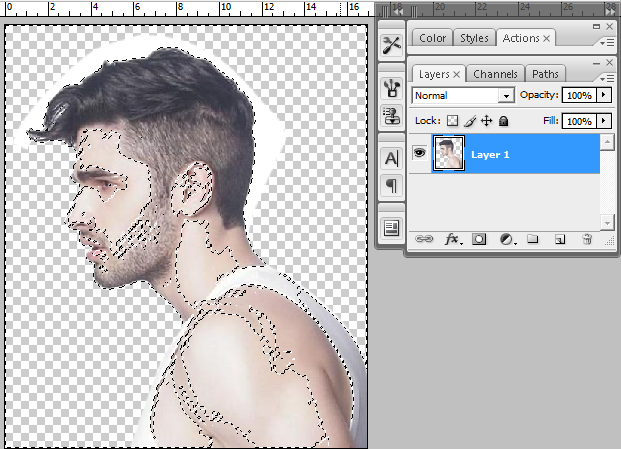Open the Tool Presets panel icon
Screen dimensions: 621x449
coord(391,44)
